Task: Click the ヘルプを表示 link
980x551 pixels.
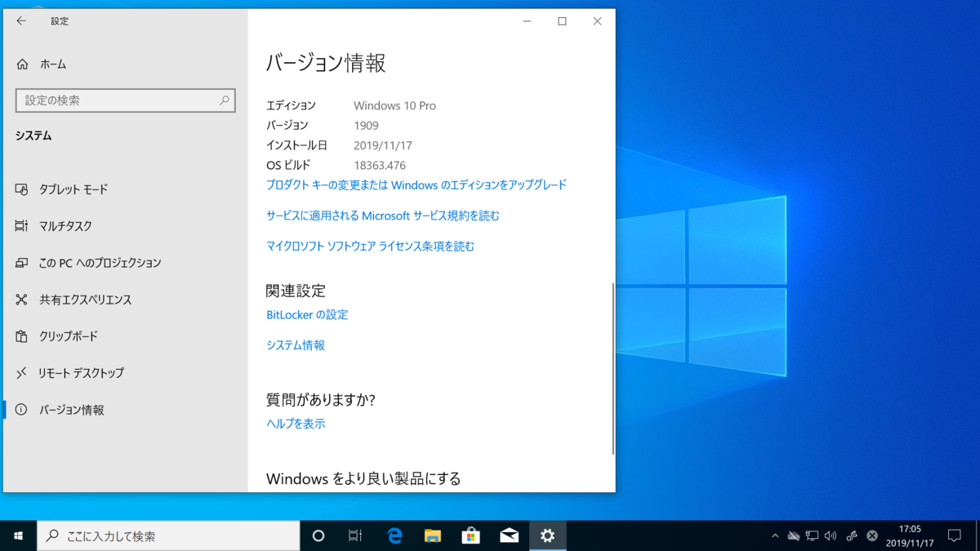Action: point(296,424)
